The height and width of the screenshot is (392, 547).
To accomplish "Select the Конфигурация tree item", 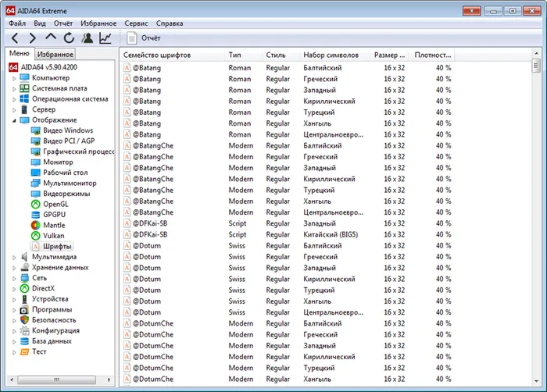I will [55, 330].
